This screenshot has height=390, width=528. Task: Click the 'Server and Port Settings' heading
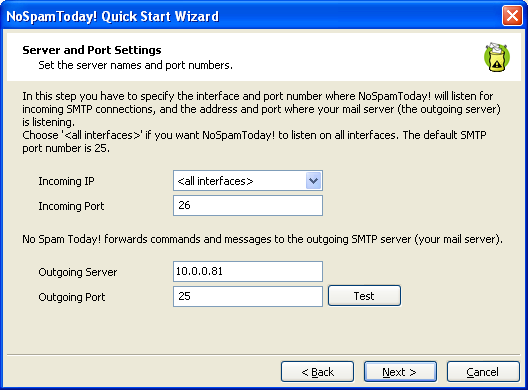point(92,50)
